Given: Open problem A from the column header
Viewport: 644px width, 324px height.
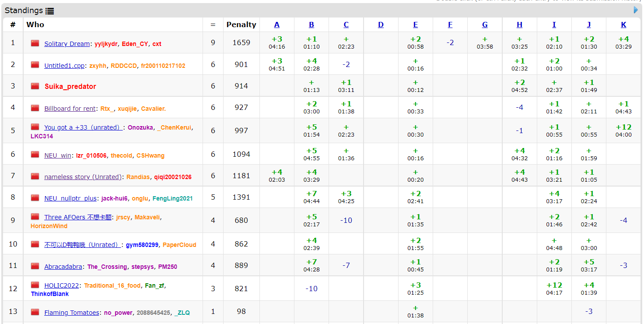Looking at the screenshot, I should [x=276, y=25].
